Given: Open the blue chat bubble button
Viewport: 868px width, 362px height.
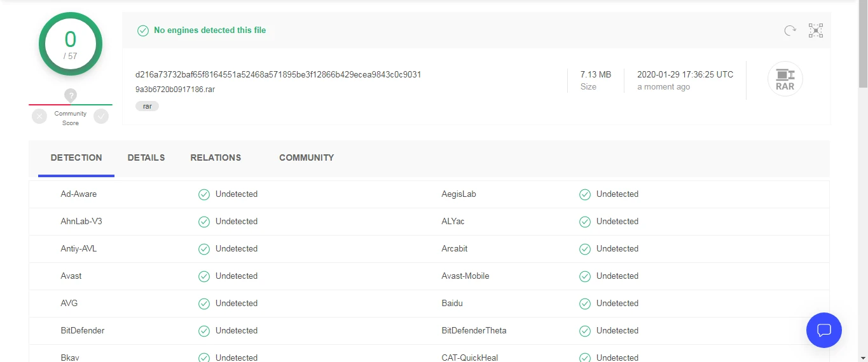Looking at the screenshot, I should (x=823, y=330).
